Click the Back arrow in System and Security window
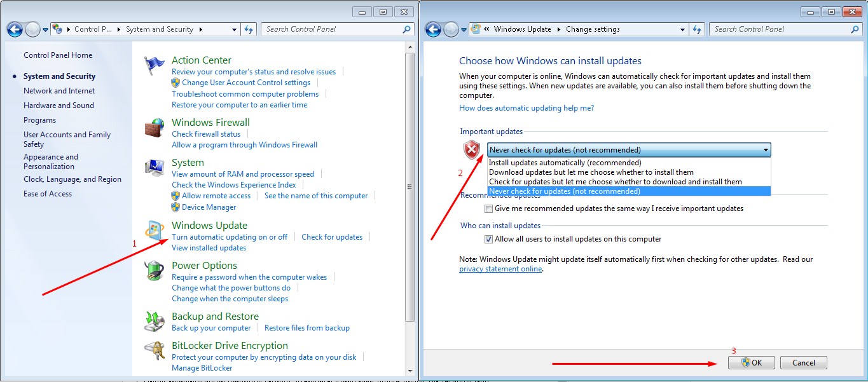This screenshot has height=382, width=868. tap(15, 29)
